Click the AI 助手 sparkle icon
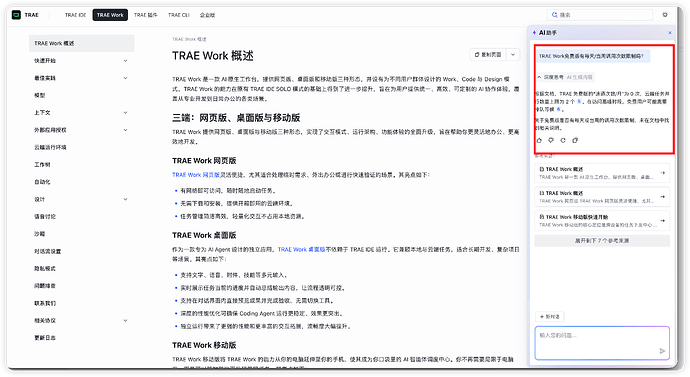Screen dimensions: 690x377 (534, 33)
